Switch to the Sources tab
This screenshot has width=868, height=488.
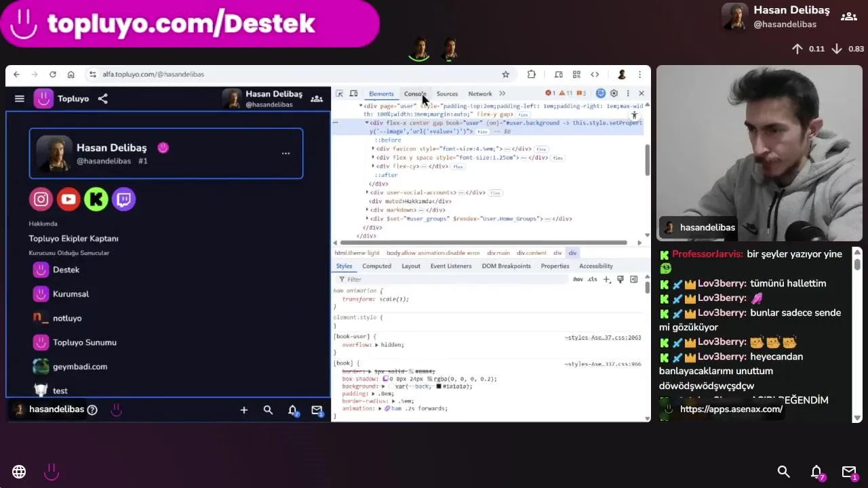pyautogui.click(x=447, y=94)
